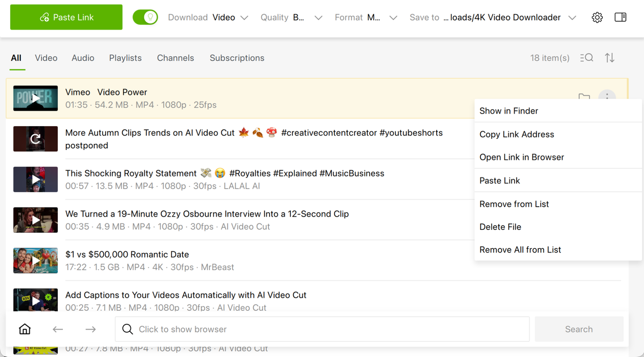Viewport: 644px width, 357px height.
Task: Click the sort order arrows icon
Action: click(x=610, y=58)
